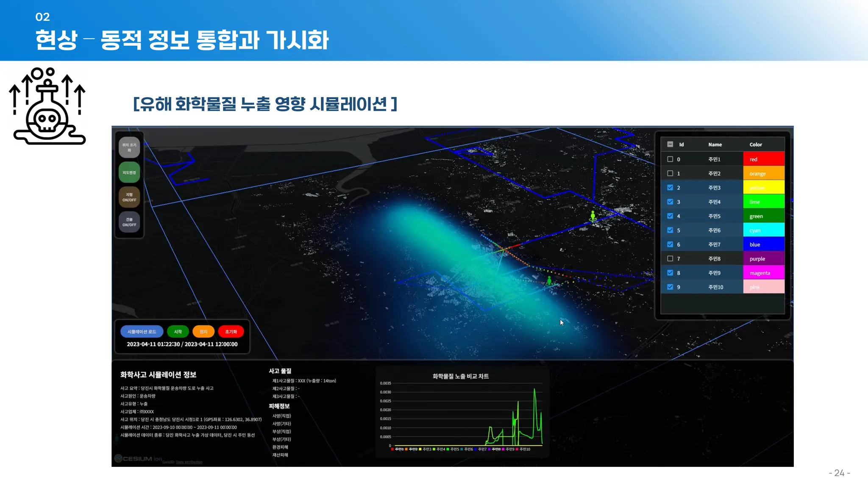Image resolution: width=868 pixels, height=488 pixels.
Task: Click the Name column header
Action: coord(715,144)
